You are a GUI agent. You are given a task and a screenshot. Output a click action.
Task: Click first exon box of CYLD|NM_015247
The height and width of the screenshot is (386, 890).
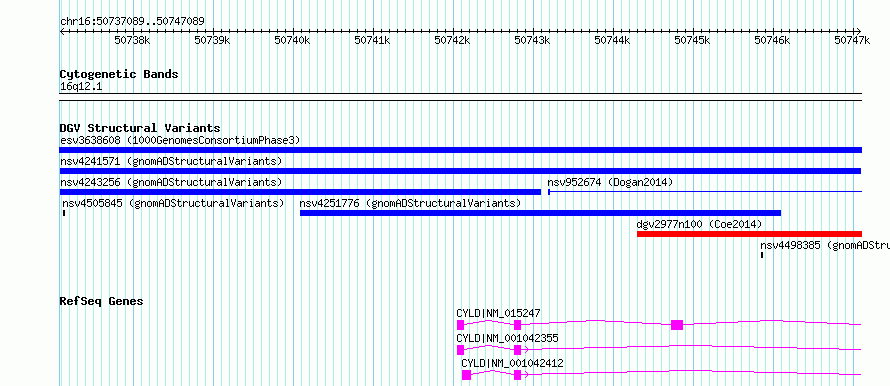tap(460, 325)
